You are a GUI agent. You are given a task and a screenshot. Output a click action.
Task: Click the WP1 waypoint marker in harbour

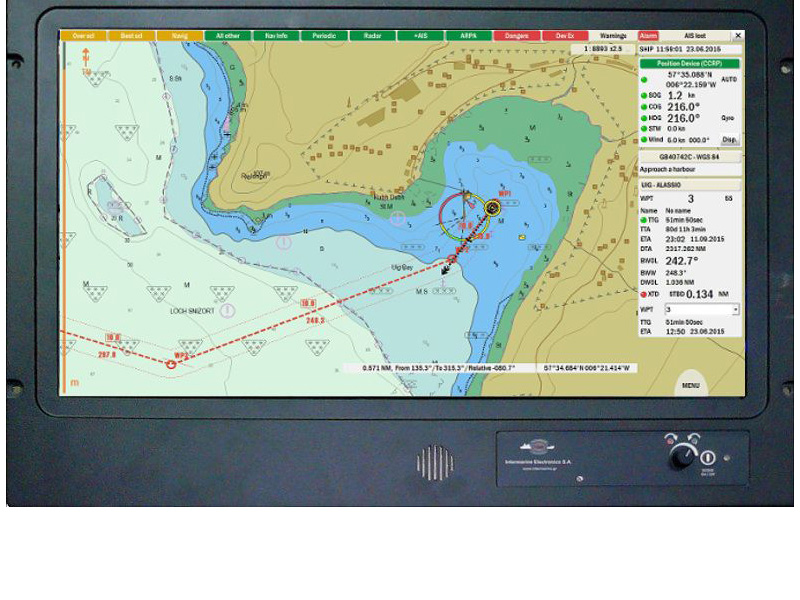coord(492,207)
